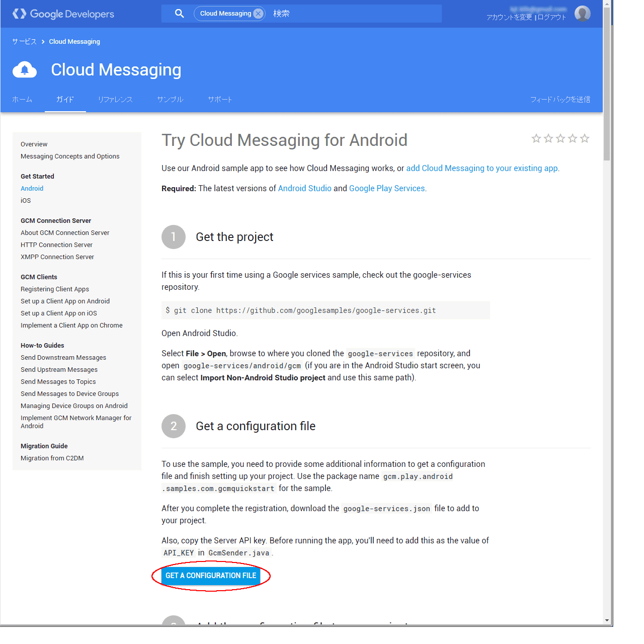Click the GCM Connection Server heading

[56, 221]
